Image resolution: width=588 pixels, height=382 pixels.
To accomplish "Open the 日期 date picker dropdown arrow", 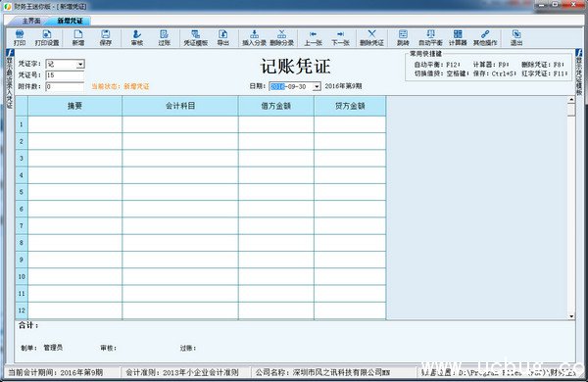I will (317, 86).
